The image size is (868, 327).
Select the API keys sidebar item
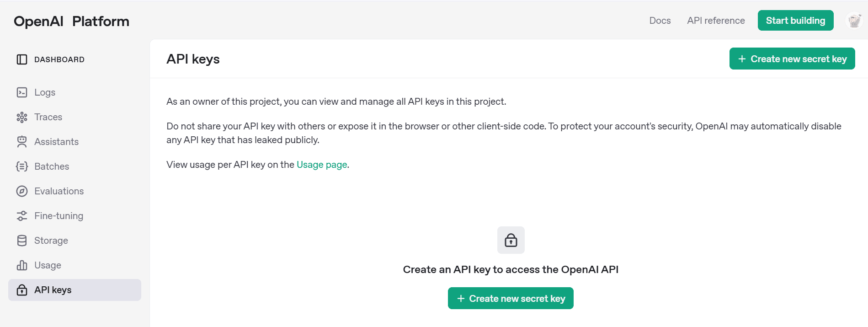(x=75, y=290)
